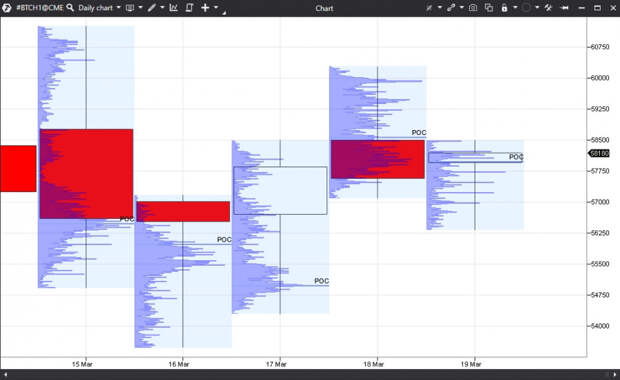Select the pencil drawing tool icon
The width and height of the screenshot is (620, 380).
[x=152, y=8]
